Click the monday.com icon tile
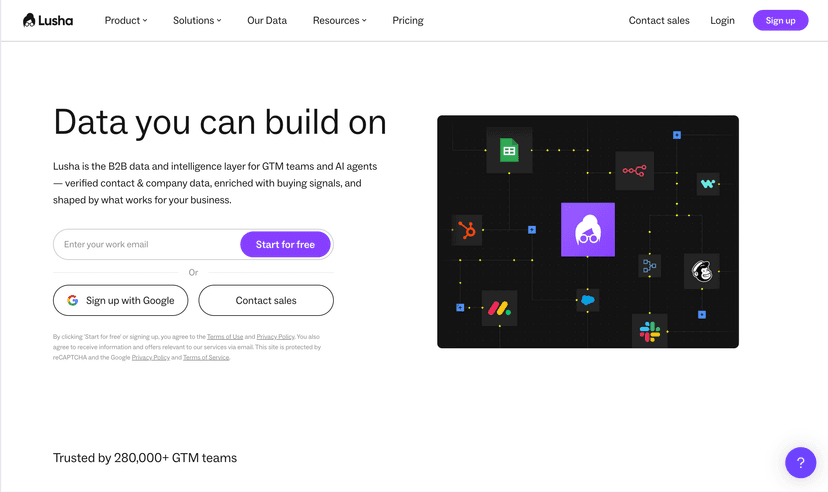Viewport: 828px width, 492px height. click(x=499, y=308)
